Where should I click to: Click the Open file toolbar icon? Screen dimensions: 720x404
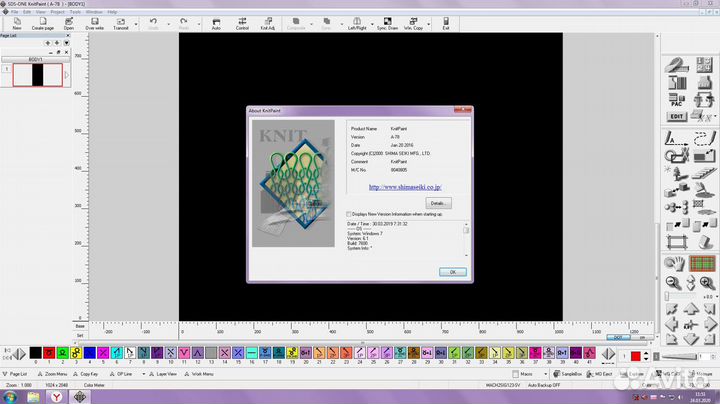69,24
